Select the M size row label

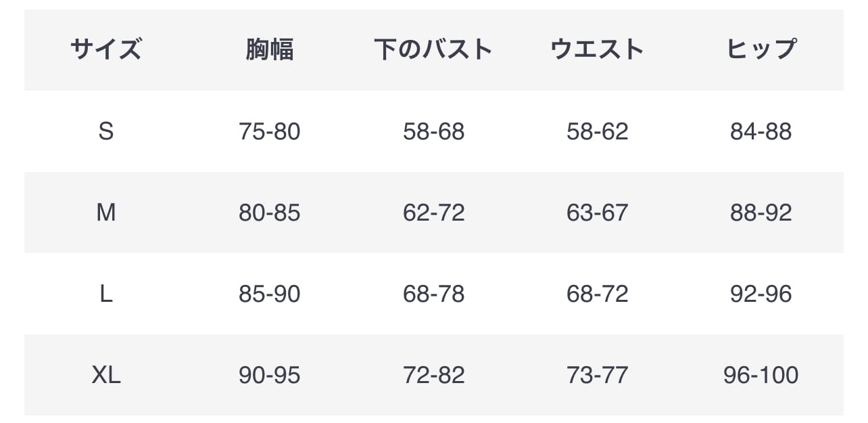(x=106, y=213)
